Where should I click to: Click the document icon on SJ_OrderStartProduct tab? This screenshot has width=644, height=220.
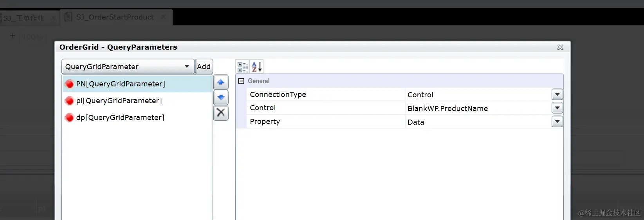pos(68,17)
